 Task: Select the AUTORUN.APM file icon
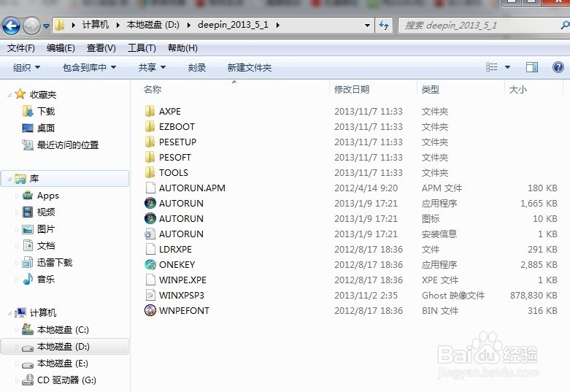point(150,188)
